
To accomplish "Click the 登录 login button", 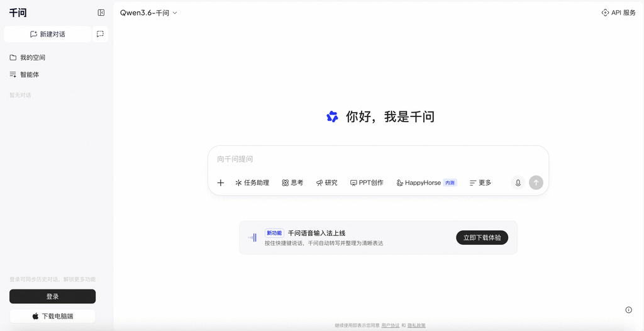I will point(53,296).
